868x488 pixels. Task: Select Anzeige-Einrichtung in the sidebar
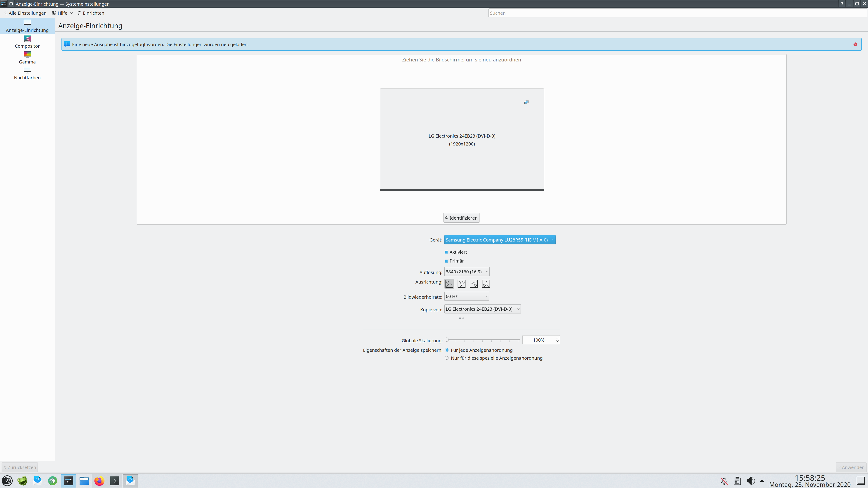pos(27,26)
